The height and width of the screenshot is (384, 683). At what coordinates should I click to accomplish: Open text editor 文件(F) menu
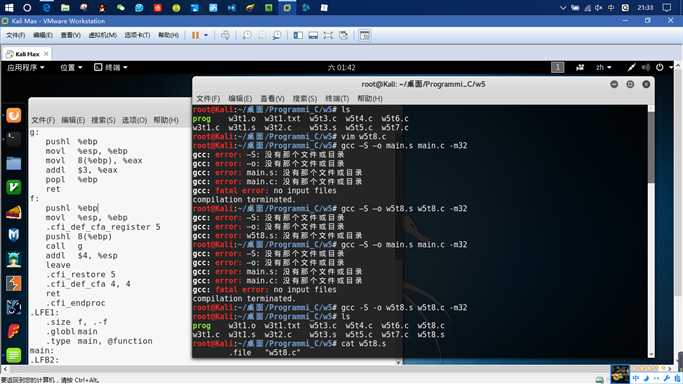pos(43,120)
